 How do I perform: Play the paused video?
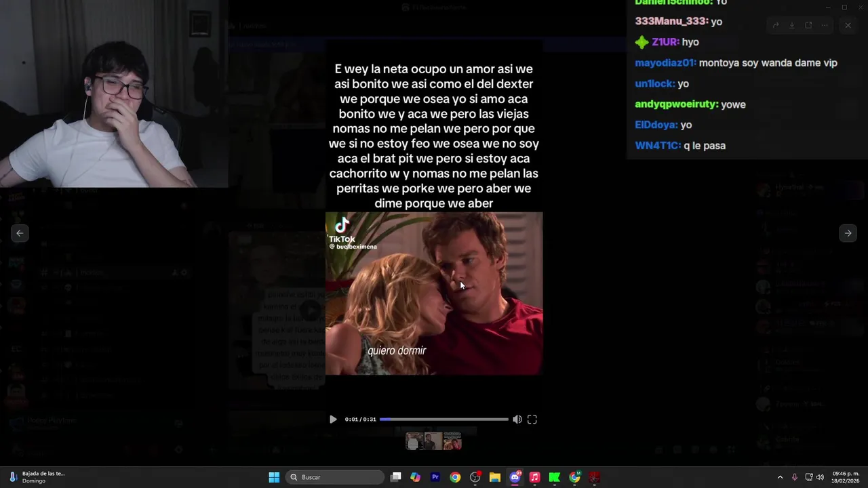[333, 420]
